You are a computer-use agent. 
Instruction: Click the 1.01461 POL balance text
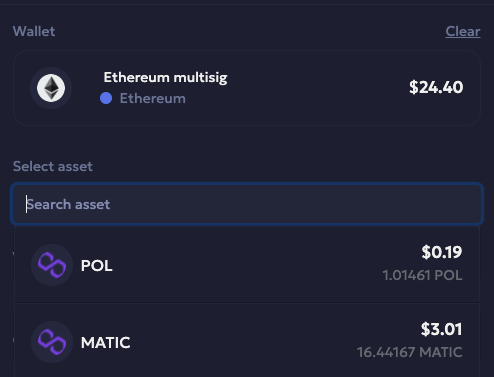[x=422, y=275]
